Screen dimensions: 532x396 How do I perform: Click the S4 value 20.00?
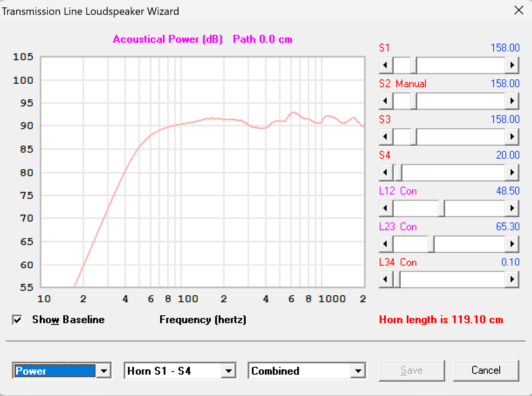[508, 155]
